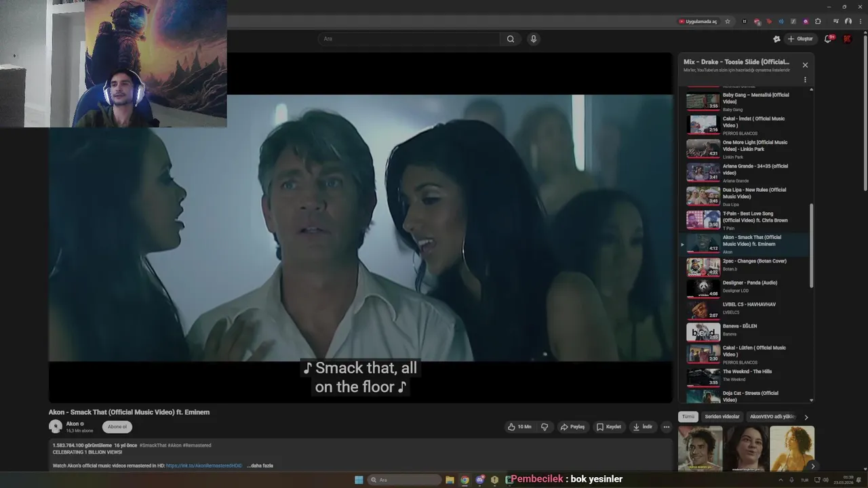Click the #SmackThat hashtag

click(x=153, y=445)
